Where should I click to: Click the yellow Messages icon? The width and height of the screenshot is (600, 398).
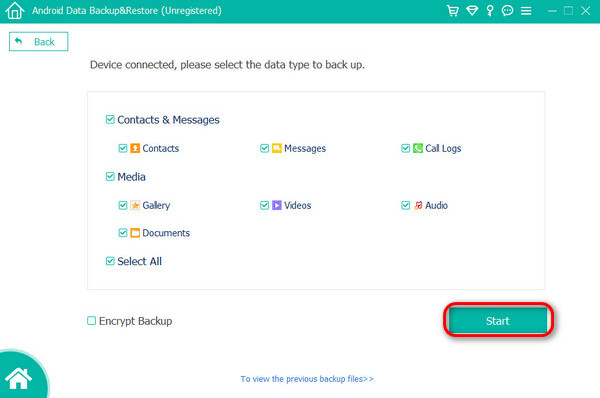277,148
